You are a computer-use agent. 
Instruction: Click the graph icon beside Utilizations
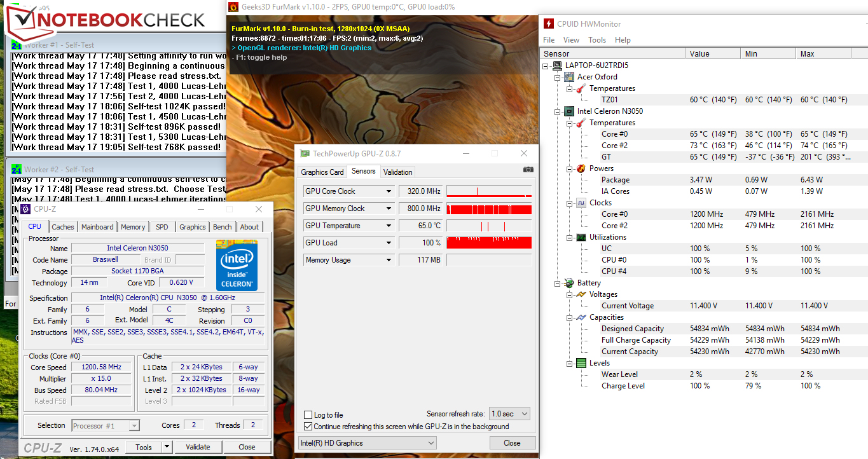coord(581,237)
